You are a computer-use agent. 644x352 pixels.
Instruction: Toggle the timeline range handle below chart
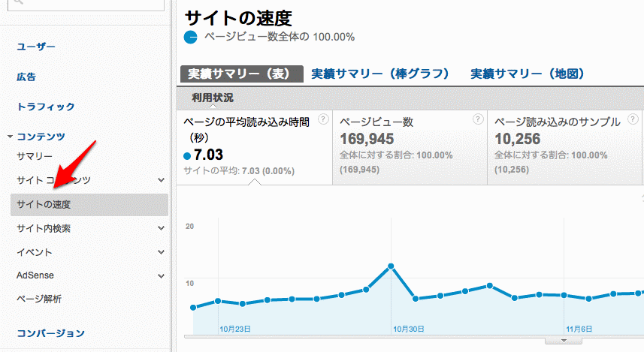[564, 341]
